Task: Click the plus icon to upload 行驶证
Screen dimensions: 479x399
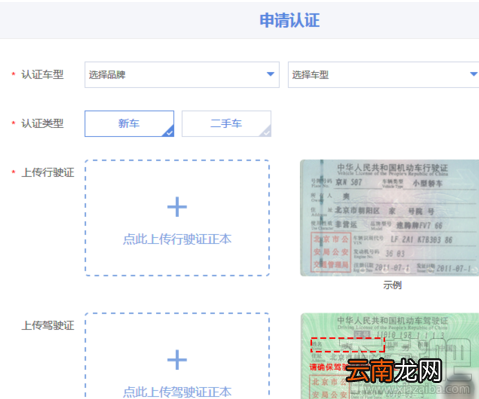Action: coord(177,207)
